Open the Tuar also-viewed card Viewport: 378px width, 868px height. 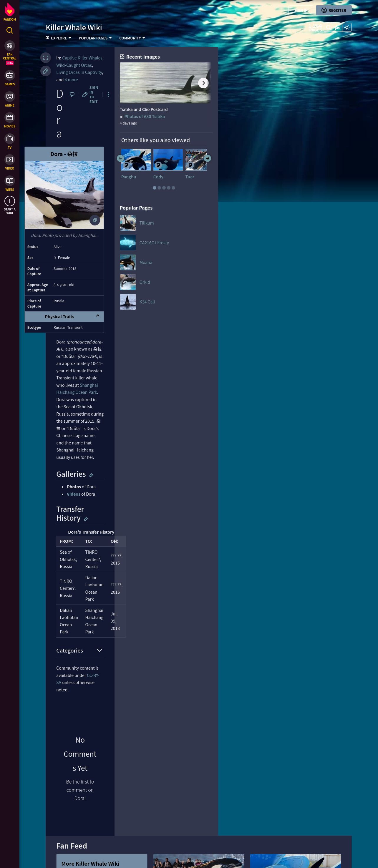pos(196,165)
